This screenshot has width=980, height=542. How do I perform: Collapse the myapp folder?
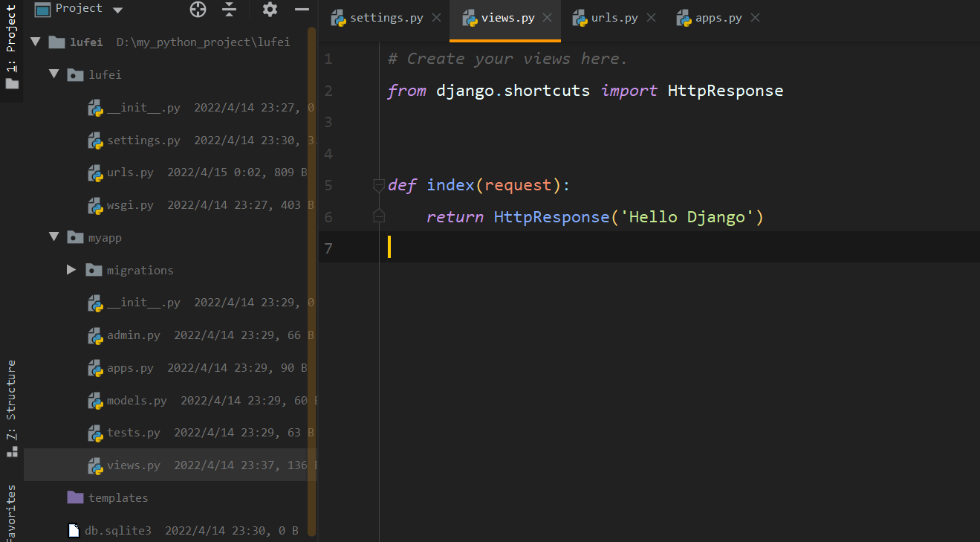click(x=53, y=237)
